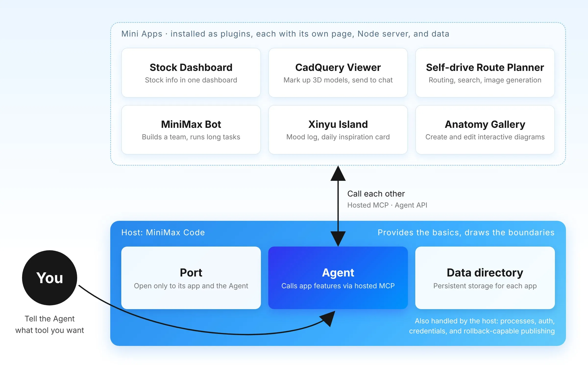Image resolution: width=588 pixels, height=368 pixels.
Task: Click the 'Host: MiniMax Code' label
Action: [x=163, y=232]
